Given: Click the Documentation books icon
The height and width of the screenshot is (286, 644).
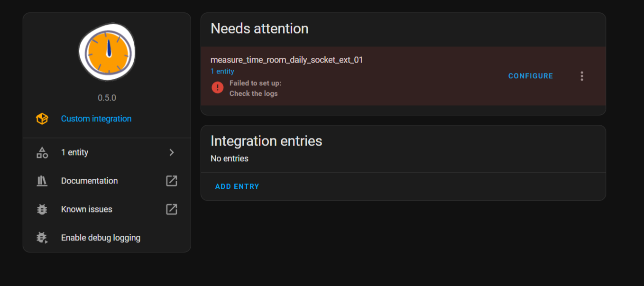Looking at the screenshot, I should [x=42, y=181].
